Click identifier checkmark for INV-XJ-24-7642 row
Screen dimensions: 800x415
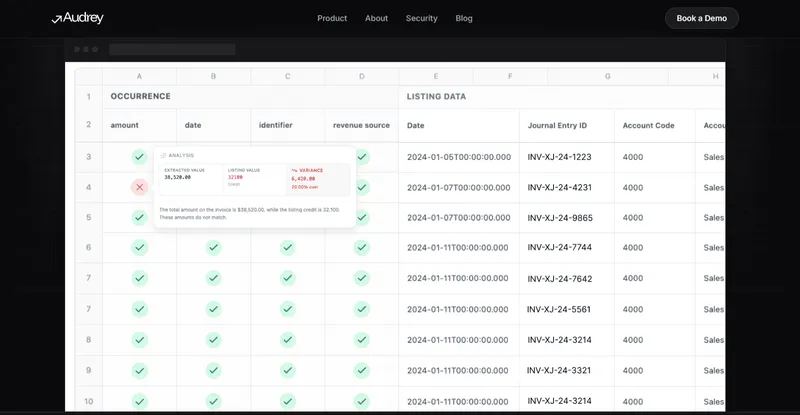(288, 278)
